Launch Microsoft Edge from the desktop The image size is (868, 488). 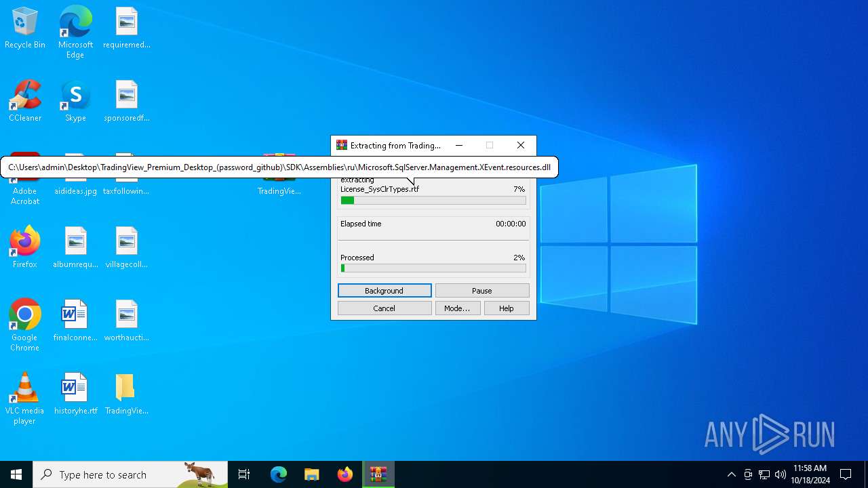(75, 33)
